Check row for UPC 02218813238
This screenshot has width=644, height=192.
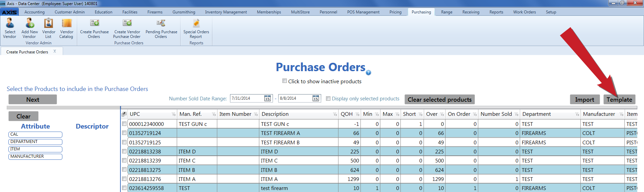pyautogui.click(x=124, y=151)
